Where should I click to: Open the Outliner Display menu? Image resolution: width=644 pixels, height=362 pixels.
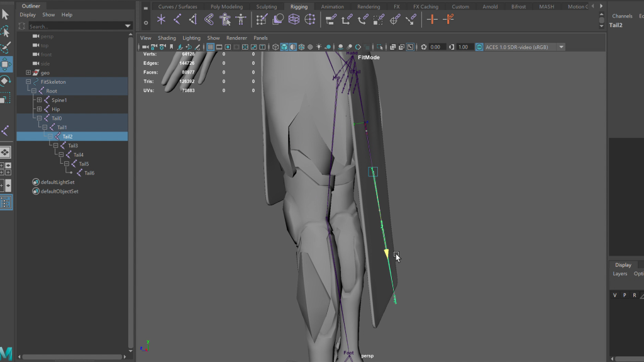click(28, 15)
